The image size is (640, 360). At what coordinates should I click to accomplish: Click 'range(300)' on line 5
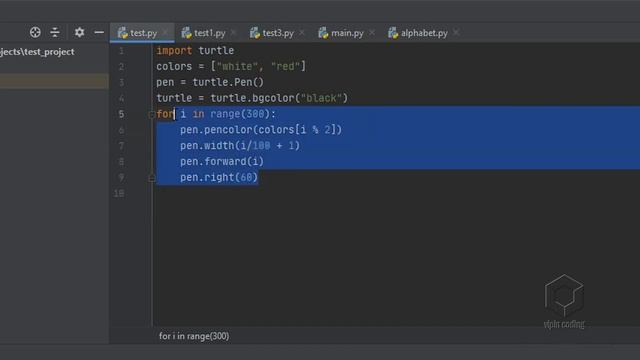coord(240,114)
